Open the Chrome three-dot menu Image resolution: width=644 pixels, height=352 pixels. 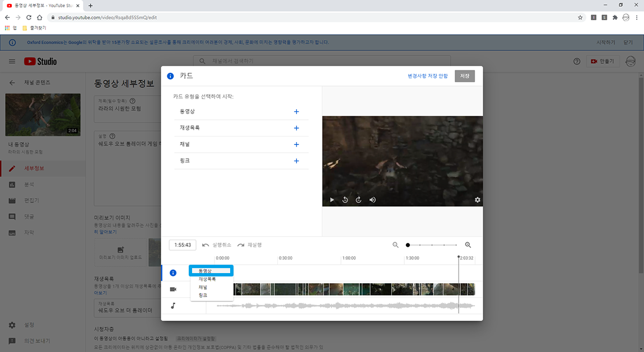coord(637,17)
